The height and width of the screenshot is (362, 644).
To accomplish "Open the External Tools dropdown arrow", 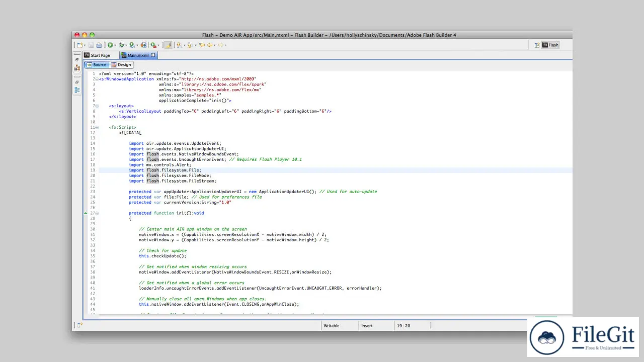I will point(158,45).
